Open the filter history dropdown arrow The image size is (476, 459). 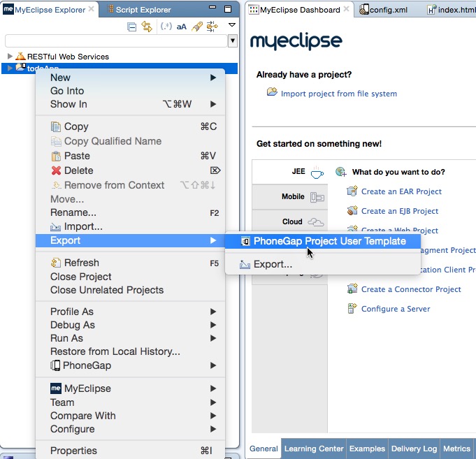[233, 41]
